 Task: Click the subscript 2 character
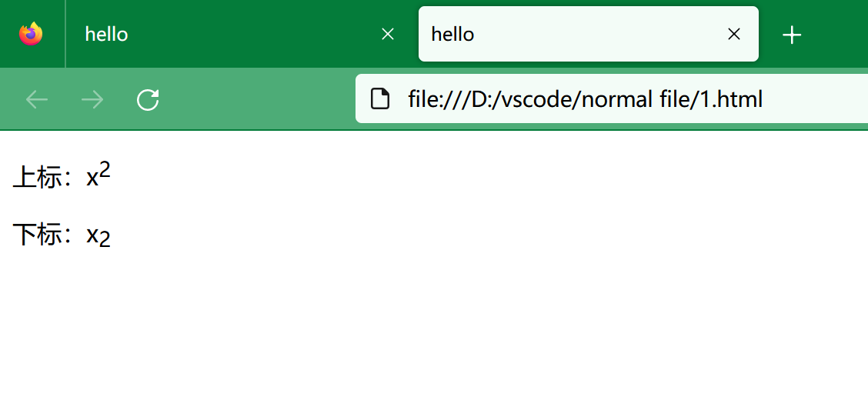tap(105, 240)
